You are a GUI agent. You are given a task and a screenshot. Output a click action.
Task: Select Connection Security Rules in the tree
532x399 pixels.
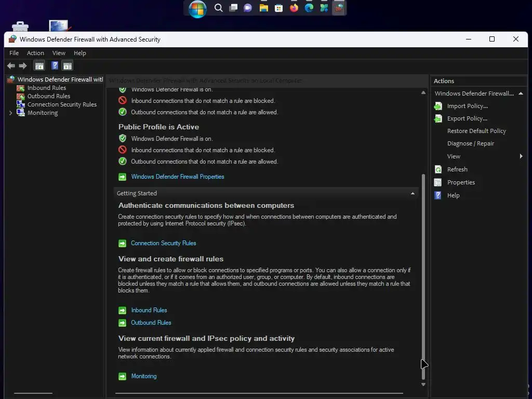tap(62, 104)
